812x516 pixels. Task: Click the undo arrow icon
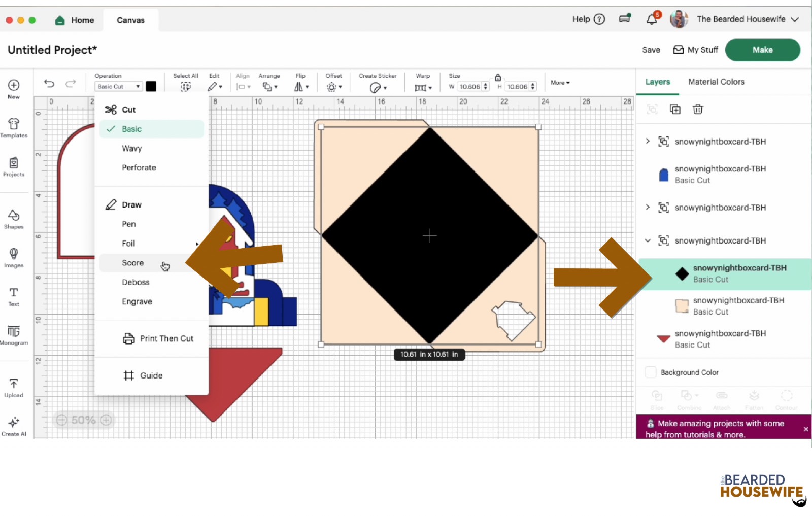tap(49, 84)
